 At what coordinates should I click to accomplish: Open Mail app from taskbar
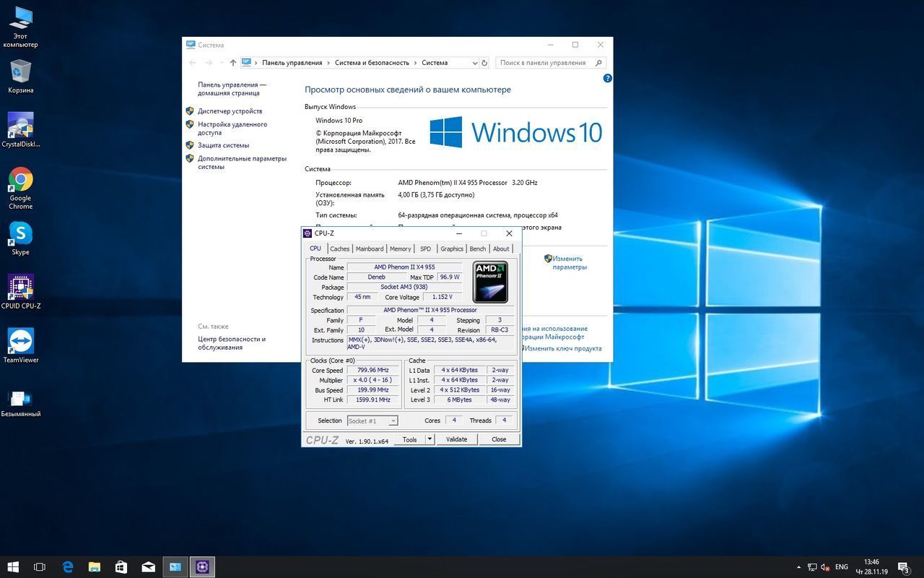(148, 567)
